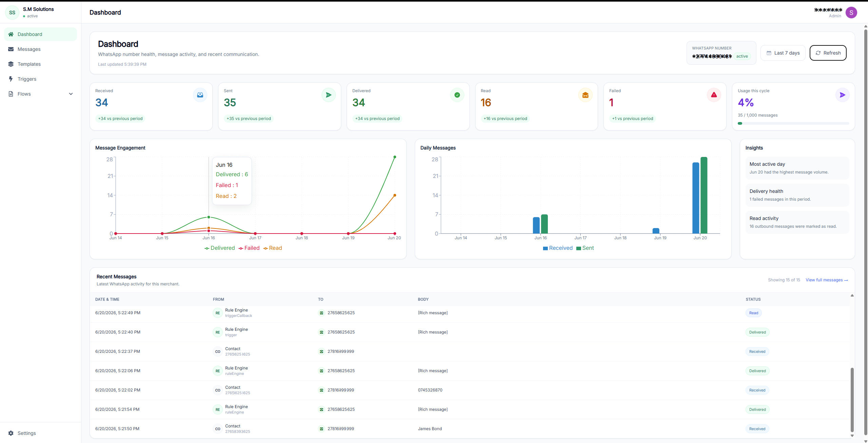Viewport: 868px width, 443px height.
Task: Click the Templates layers icon
Action: pyautogui.click(x=11, y=64)
